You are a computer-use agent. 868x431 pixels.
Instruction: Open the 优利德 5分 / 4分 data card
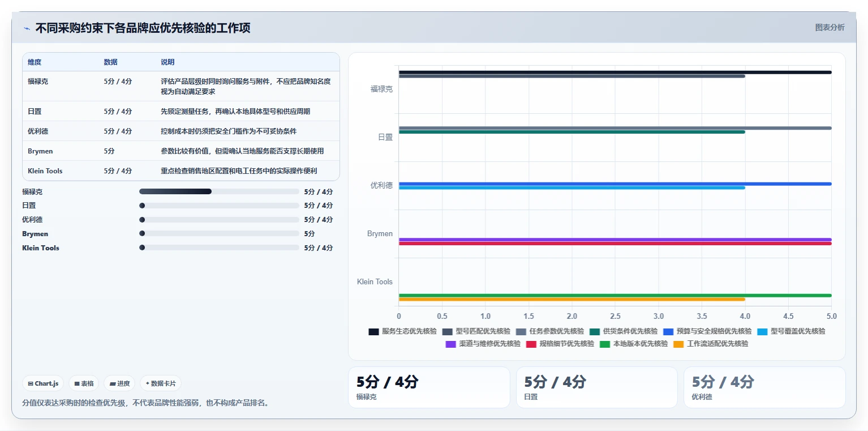click(x=764, y=387)
